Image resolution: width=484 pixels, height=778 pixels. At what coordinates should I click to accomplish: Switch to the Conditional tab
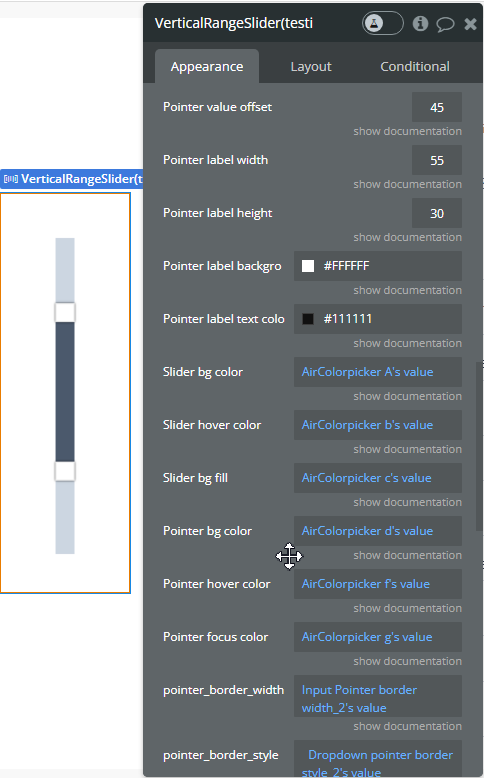coord(415,66)
